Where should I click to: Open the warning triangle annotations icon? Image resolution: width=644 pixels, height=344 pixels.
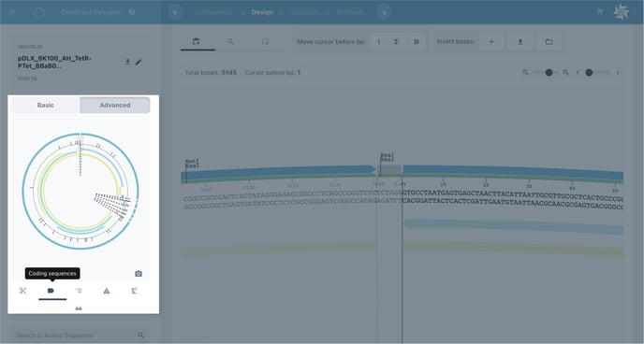(x=107, y=291)
